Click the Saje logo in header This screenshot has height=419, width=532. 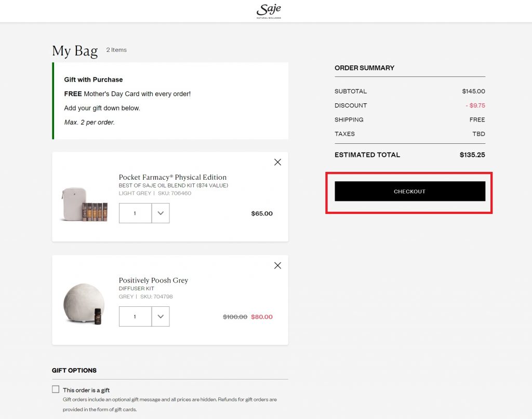(x=269, y=11)
